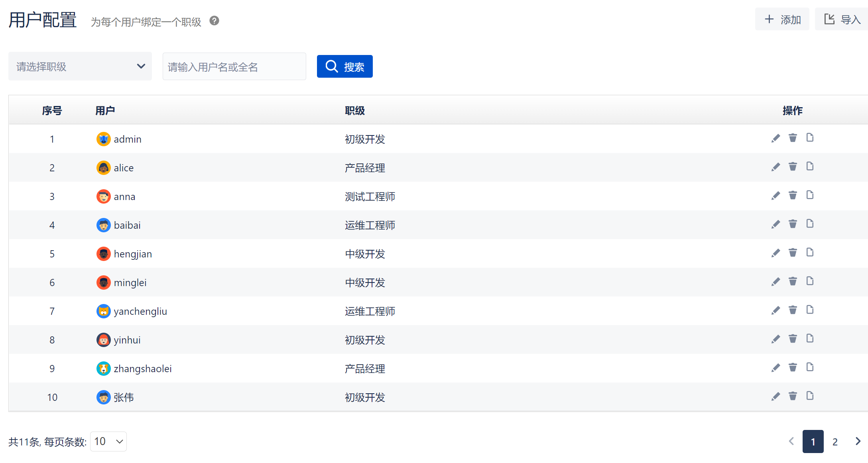The image size is (868, 463).
Task: Open the 请选择职级 dropdown
Action: click(80, 66)
